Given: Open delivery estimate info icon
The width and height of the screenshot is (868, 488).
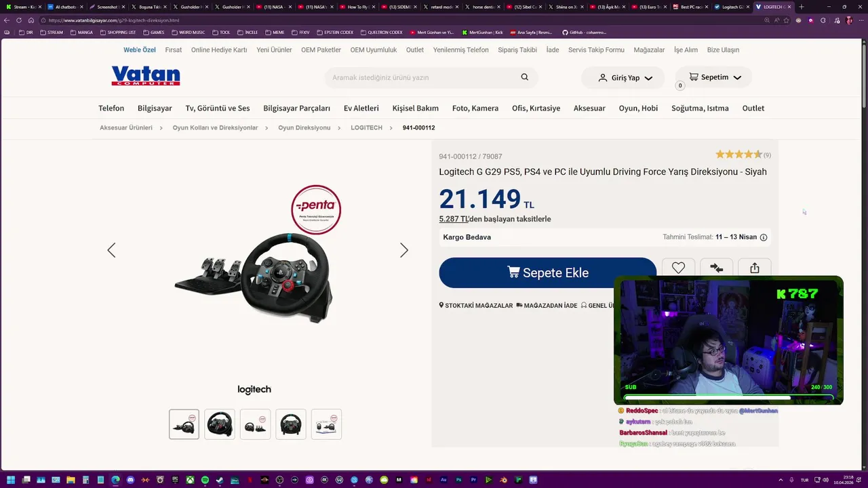Looking at the screenshot, I should (764, 237).
